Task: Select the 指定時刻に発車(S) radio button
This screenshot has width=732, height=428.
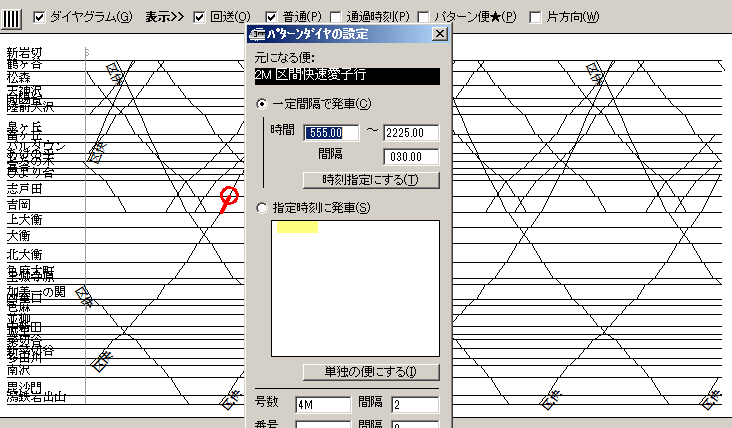Action: coord(263,208)
